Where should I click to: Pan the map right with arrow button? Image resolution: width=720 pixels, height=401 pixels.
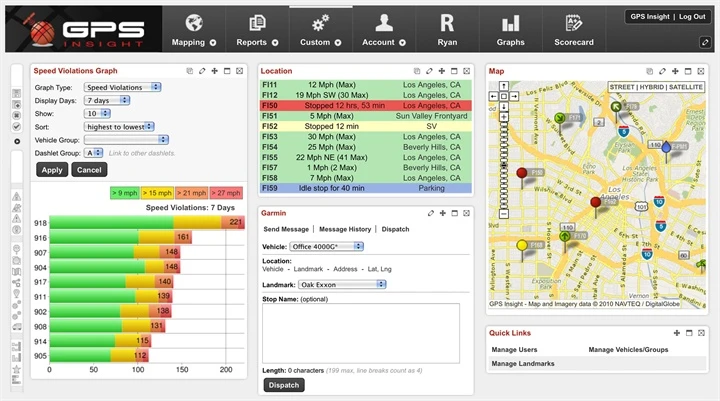pos(514,96)
